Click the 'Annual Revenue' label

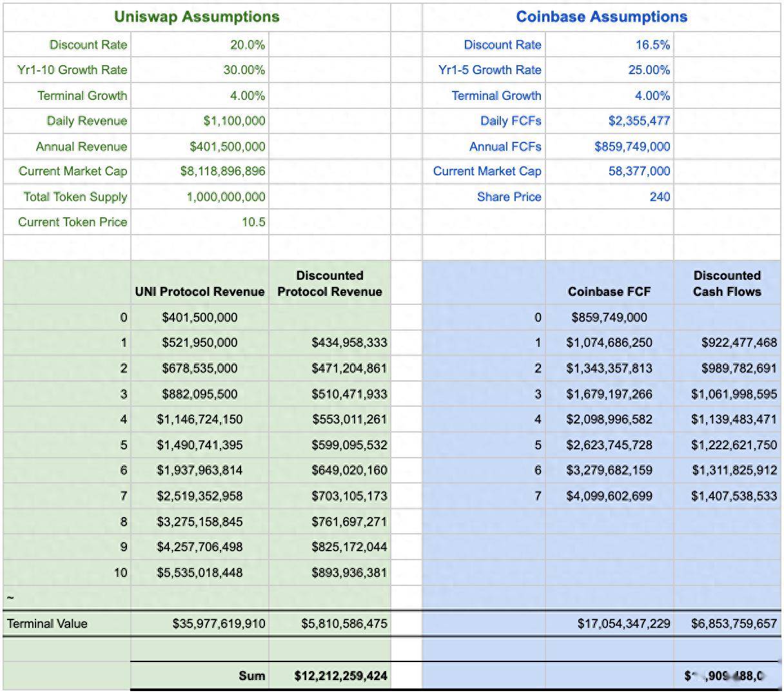coord(82,146)
